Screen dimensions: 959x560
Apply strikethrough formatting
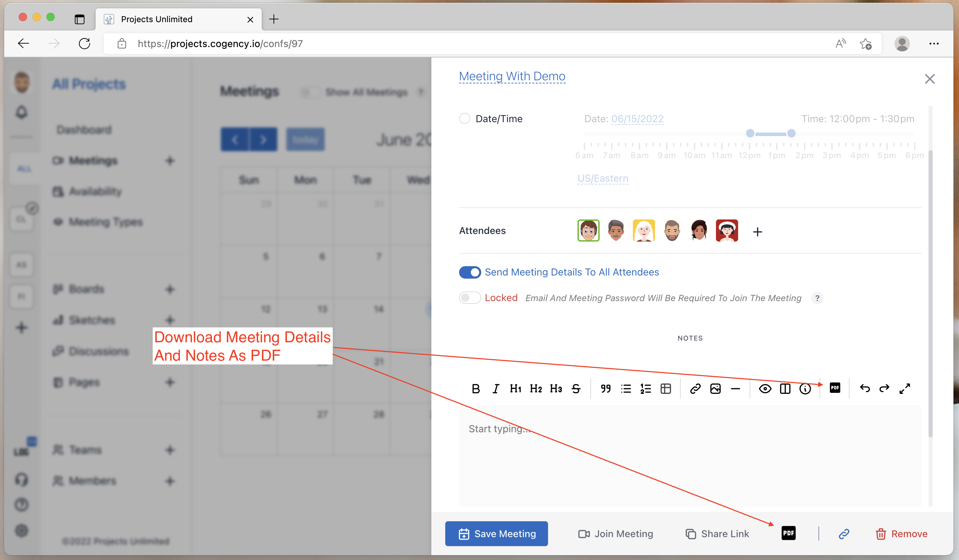tap(576, 388)
